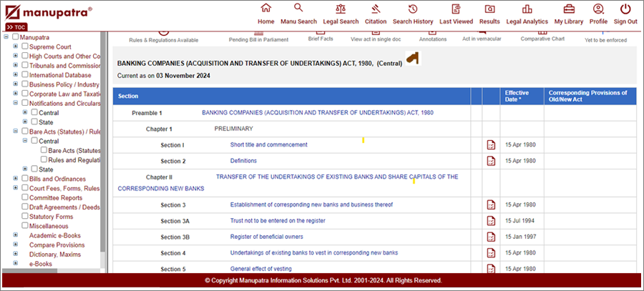Click document icon in Section 2 row

491,161
